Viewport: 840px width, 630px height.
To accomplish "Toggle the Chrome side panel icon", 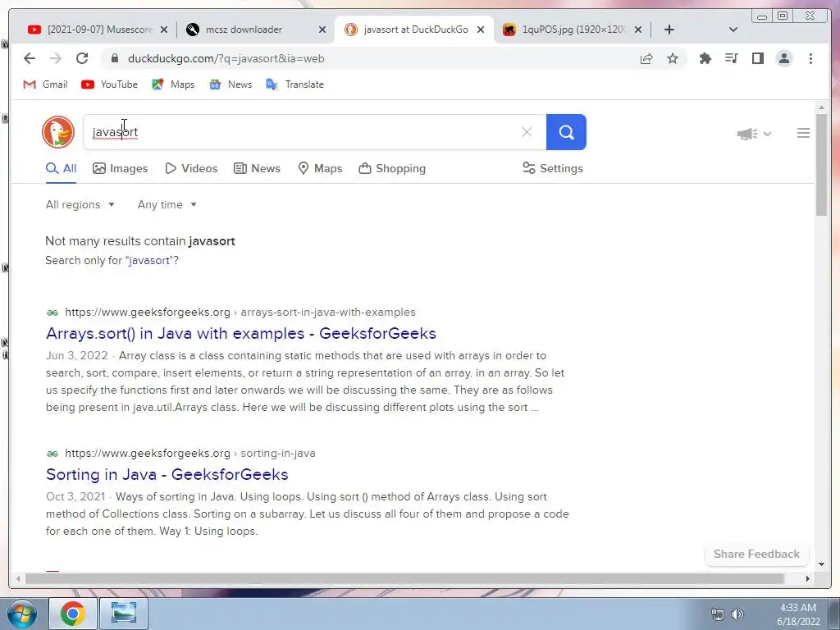I will [757, 58].
